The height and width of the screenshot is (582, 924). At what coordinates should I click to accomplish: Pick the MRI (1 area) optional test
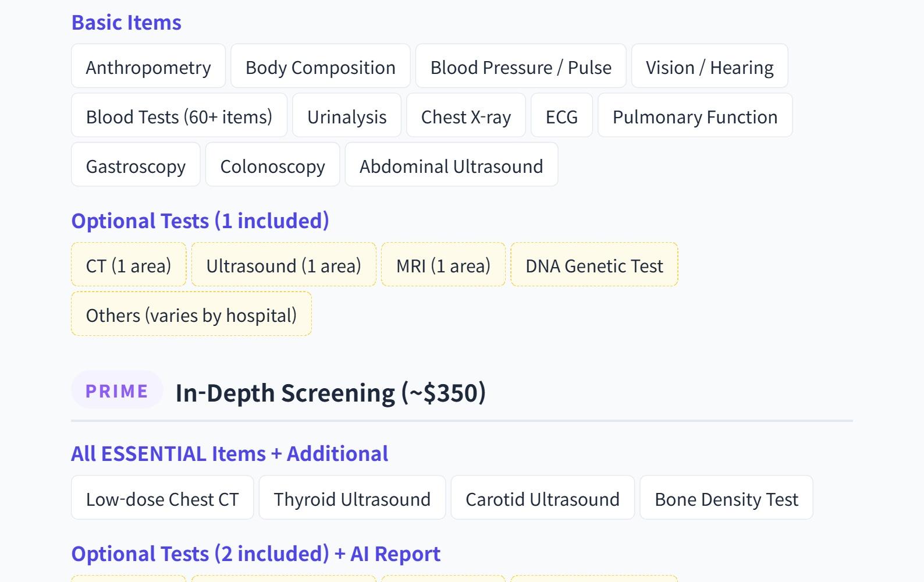click(443, 265)
